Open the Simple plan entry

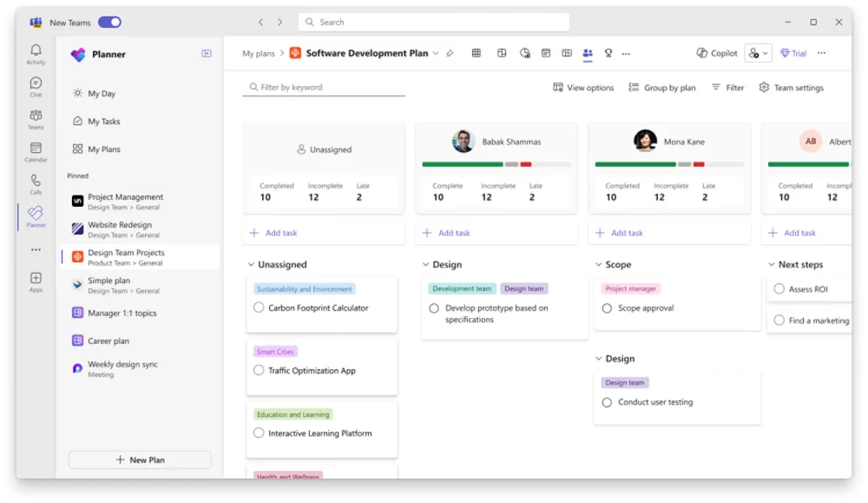(141, 285)
